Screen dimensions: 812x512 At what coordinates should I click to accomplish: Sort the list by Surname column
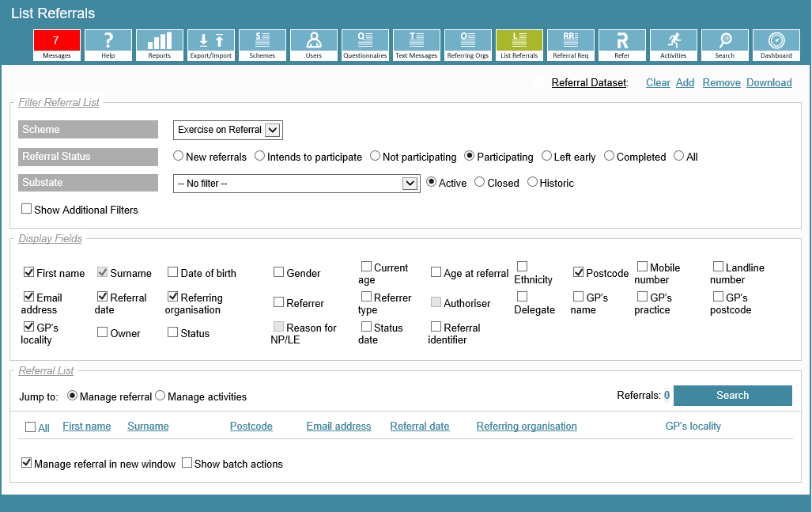click(x=148, y=426)
